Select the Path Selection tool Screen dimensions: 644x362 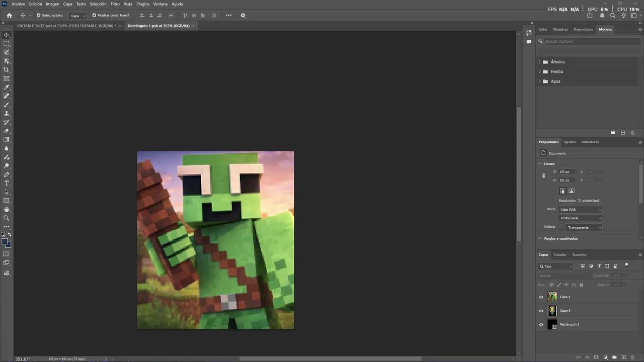coord(7,192)
